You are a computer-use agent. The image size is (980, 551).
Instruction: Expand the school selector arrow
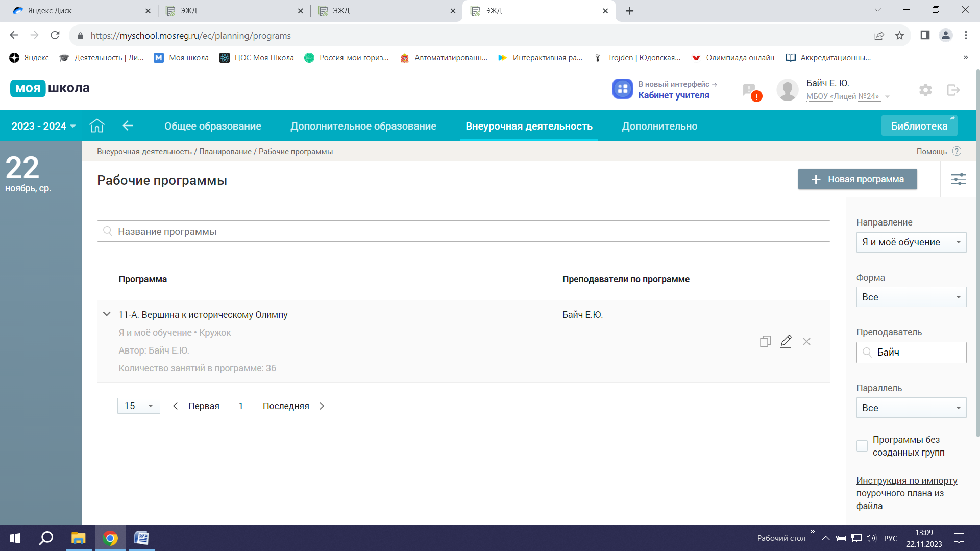click(887, 96)
